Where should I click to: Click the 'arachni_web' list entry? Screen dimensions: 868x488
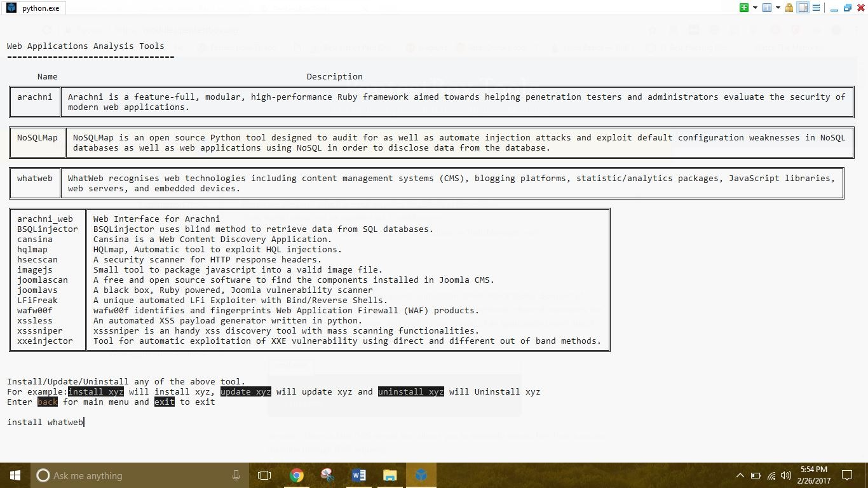45,219
